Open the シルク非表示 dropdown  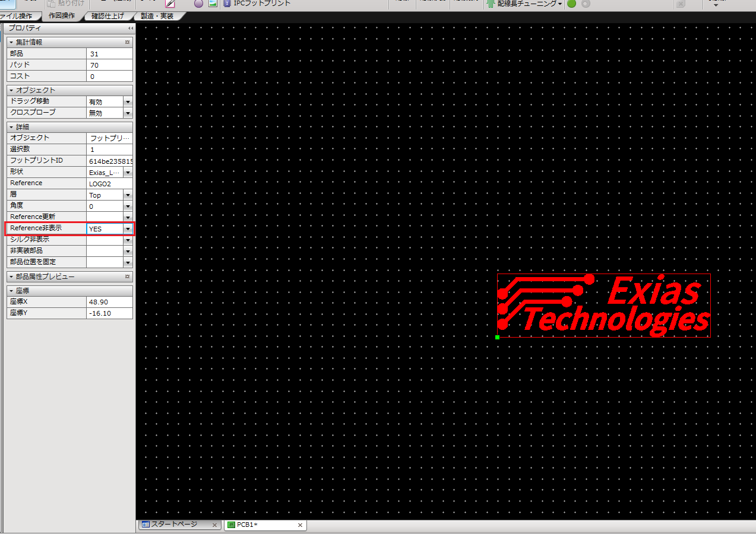click(128, 240)
